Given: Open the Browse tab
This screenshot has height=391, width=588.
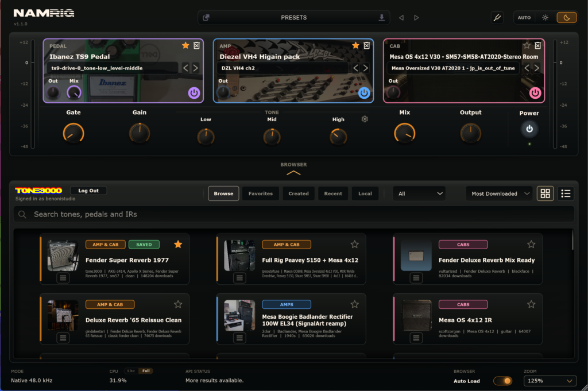Looking at the screenshot, I should pos(223,193).
